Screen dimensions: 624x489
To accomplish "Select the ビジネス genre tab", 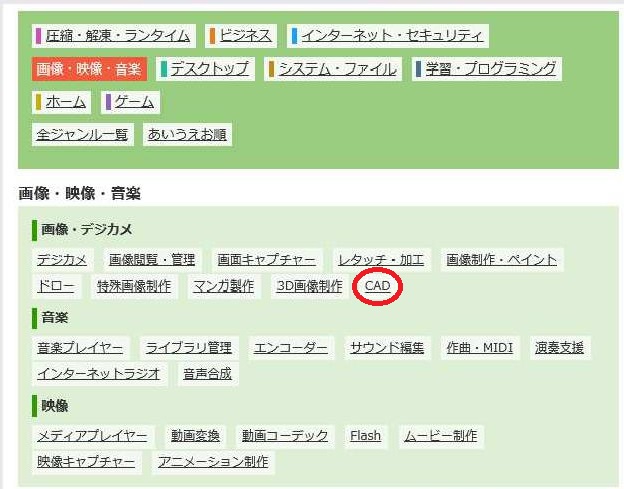I will (x=240, y=36).
